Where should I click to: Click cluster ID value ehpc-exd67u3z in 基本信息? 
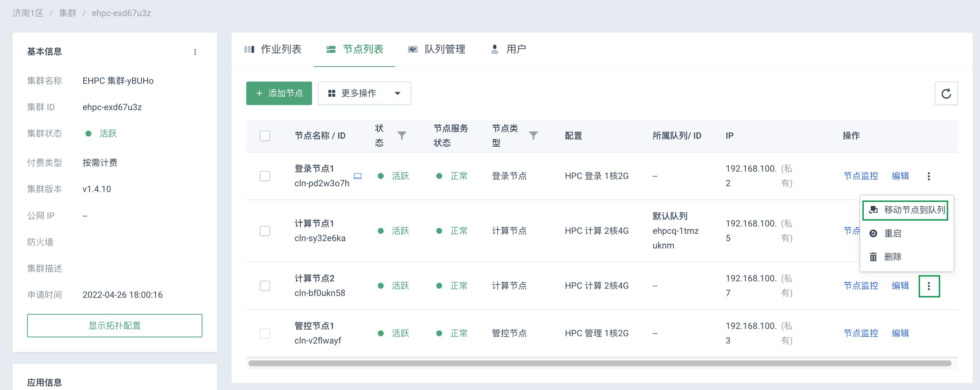(112, 108)
